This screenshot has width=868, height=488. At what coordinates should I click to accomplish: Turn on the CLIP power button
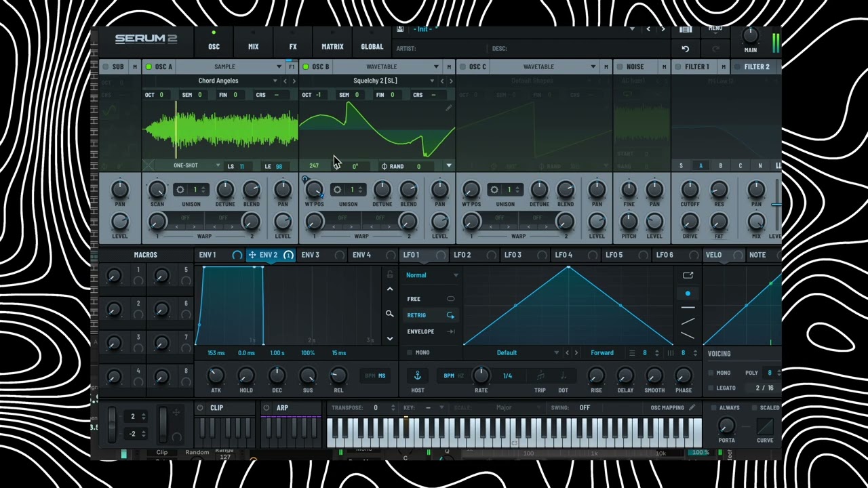tap(200, 408)
